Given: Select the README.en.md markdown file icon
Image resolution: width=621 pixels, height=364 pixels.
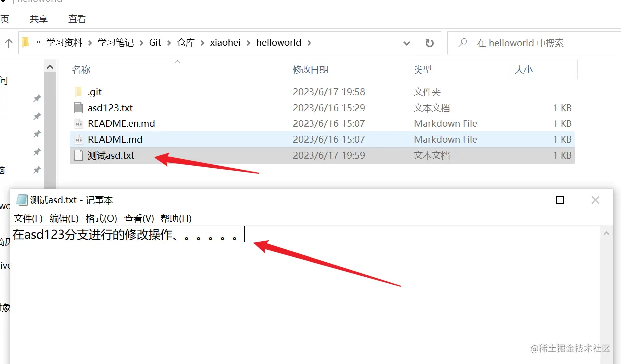Looking at the screenshot, I should pyautogui.click(x=78, y=123).
